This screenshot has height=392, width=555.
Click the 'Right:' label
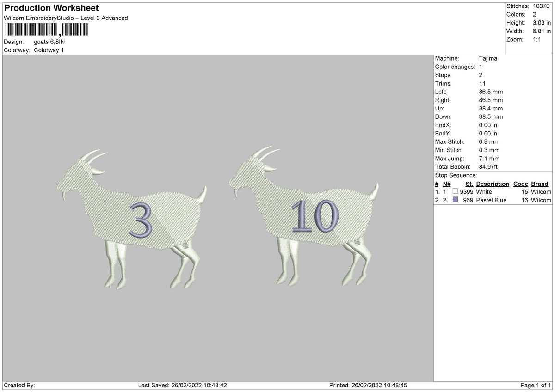coord(443,100)
